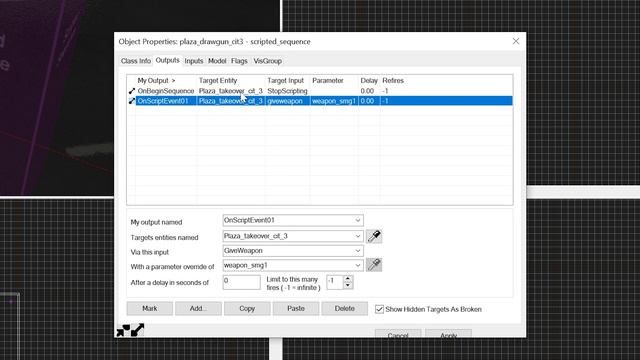Click the Copy button
Viewport: 640px width, 360px height.
tap(247, 309)
